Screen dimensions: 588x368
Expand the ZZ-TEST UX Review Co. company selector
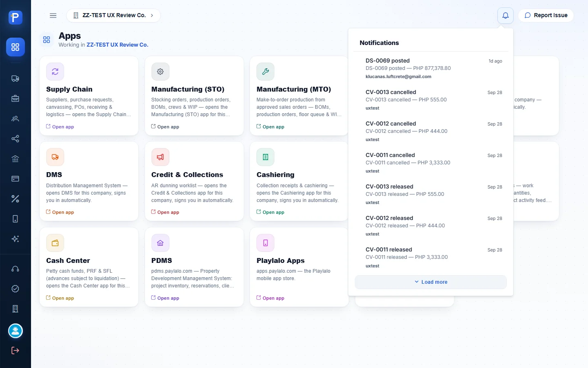click(x=114, y=16)
